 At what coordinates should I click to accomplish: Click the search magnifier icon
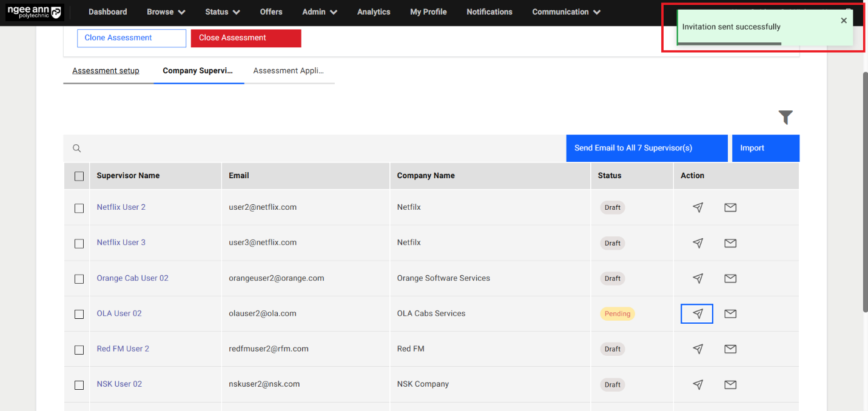(77, 149)
